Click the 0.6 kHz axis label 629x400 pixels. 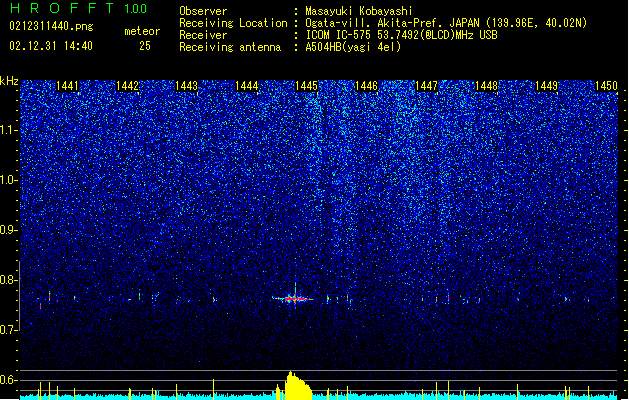pos(9,380)
